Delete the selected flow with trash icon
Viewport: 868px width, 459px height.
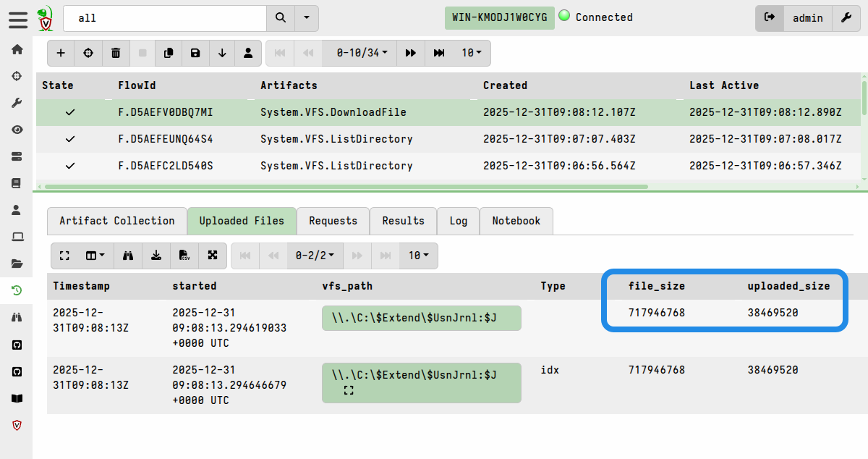click(x=116, y=53)
